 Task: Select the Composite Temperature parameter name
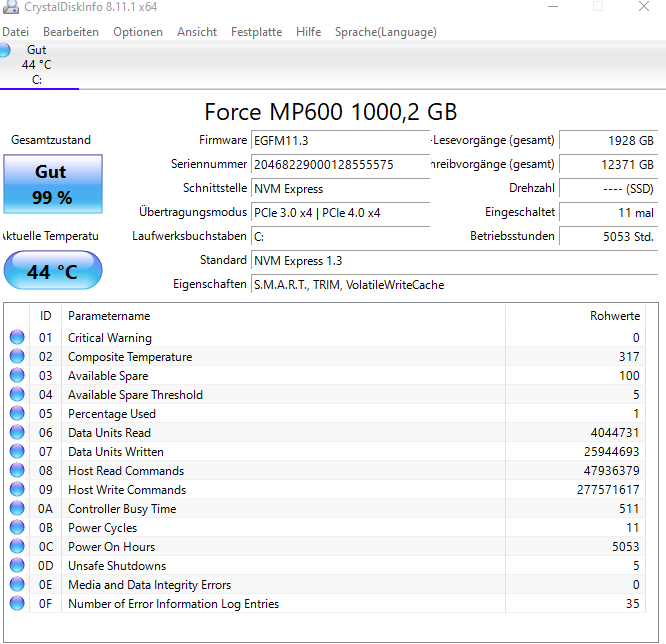pos(130,357)
